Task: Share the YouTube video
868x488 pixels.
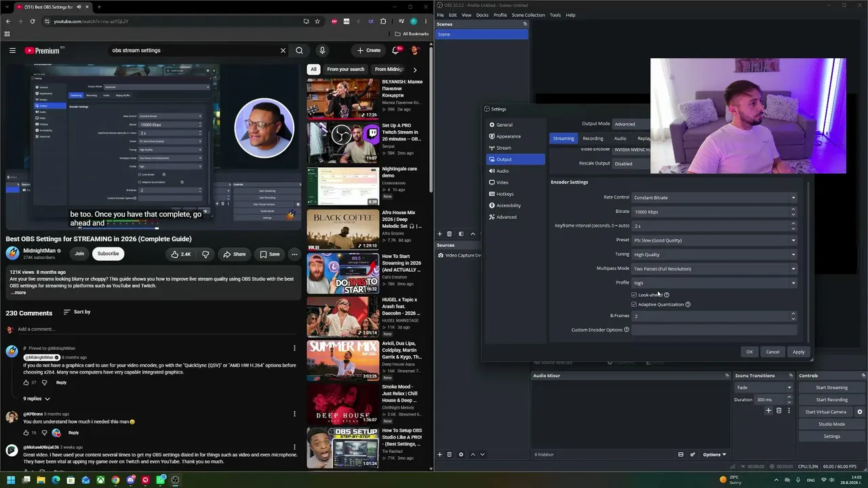Action: pyautogui.click(x=235, y=254)
